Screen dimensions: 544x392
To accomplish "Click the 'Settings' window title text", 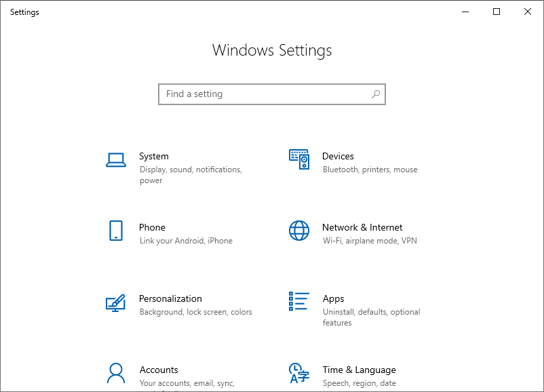I will click(24, 12).
